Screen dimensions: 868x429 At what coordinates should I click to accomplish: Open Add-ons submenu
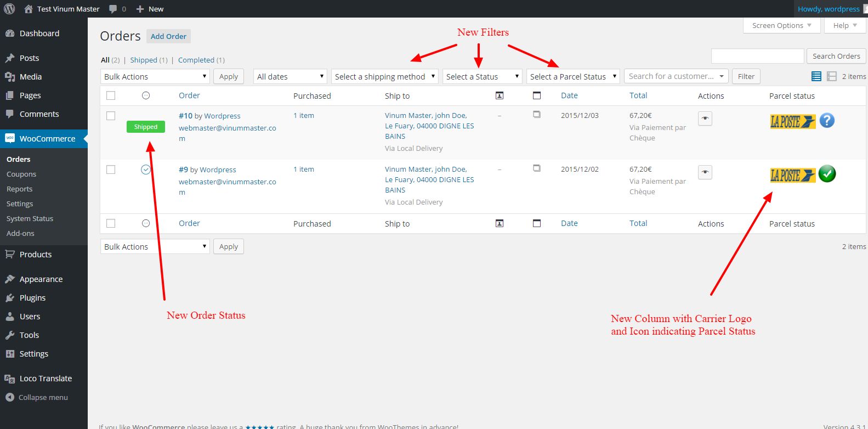20,234
